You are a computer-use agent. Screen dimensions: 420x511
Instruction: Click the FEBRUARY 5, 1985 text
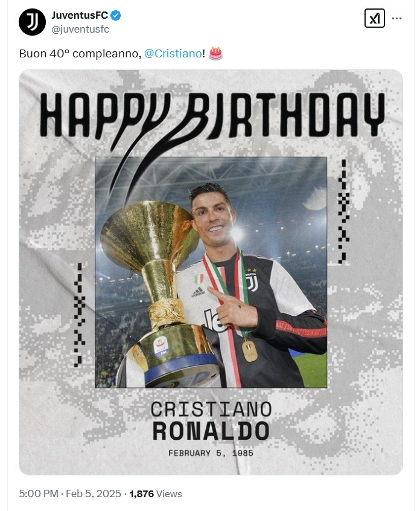[211, 453]
